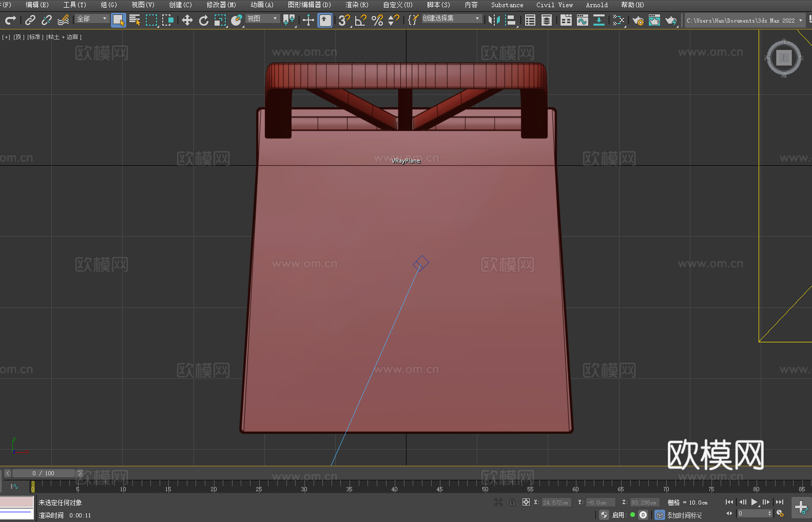Click the Redo arrow icon

(10, 20)
